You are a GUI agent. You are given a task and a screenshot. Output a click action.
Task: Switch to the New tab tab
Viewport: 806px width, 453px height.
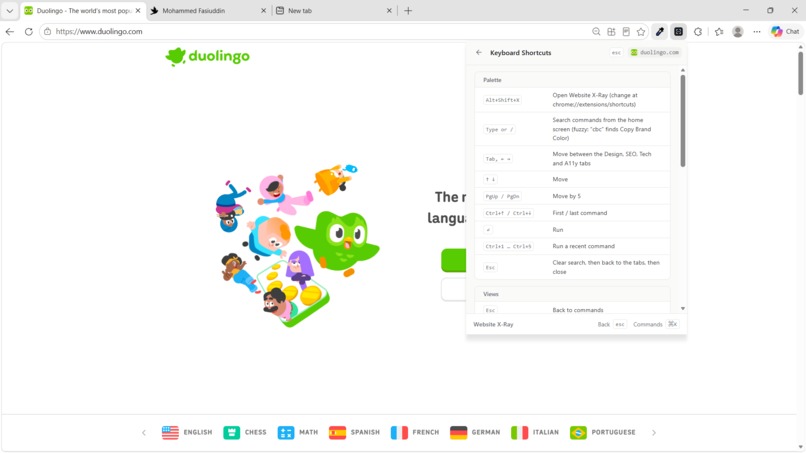333,10
